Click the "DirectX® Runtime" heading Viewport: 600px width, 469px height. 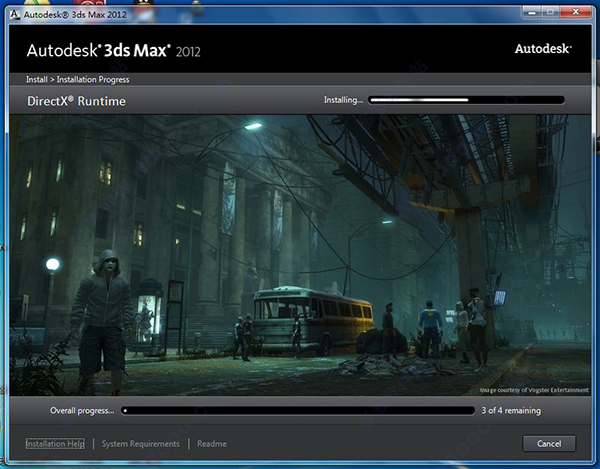[76, 101]
